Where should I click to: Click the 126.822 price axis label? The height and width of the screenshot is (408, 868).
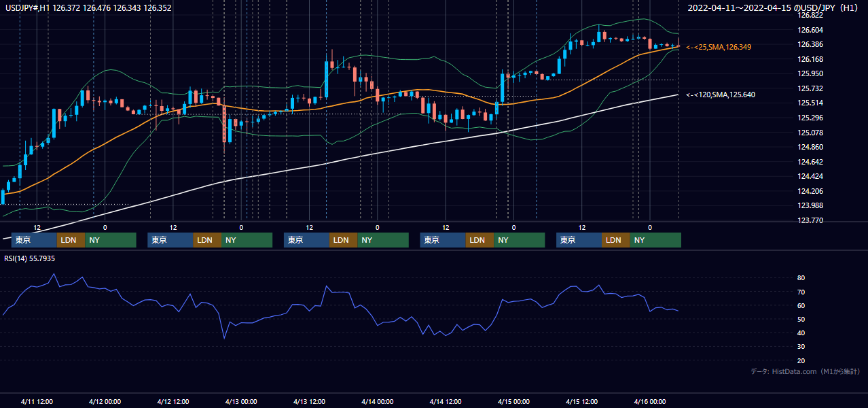click(810, 15)
